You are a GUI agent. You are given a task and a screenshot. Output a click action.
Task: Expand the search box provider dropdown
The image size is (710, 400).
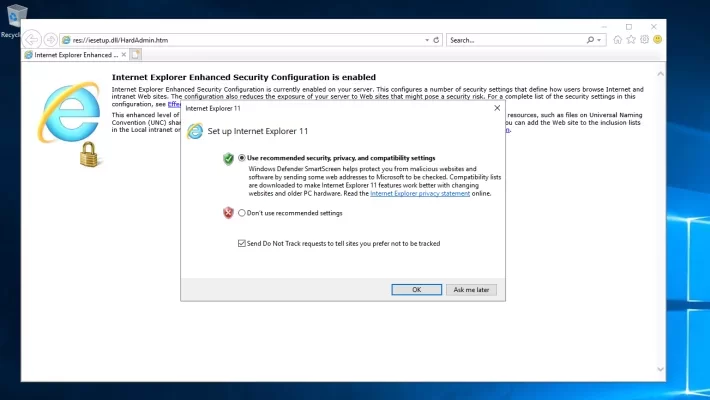[x=599, y=40]
